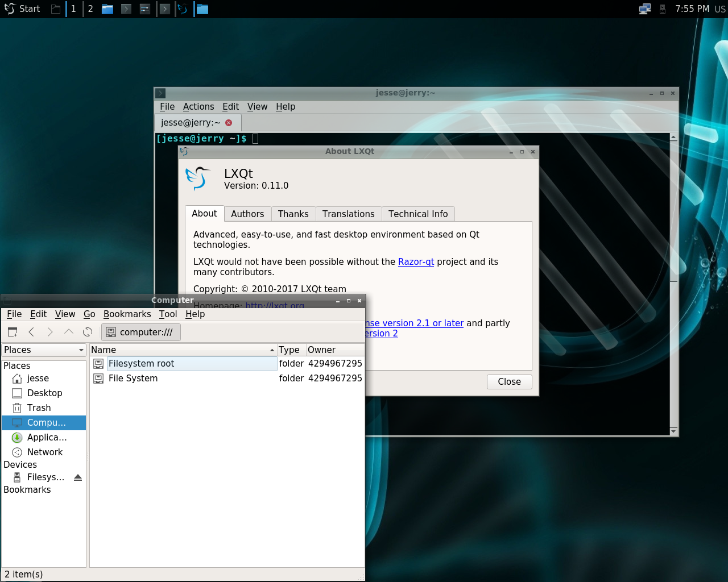This screenshot has height=582, width=728.
Task: Select jesse home folder in Places
Action: pos(44,379)
